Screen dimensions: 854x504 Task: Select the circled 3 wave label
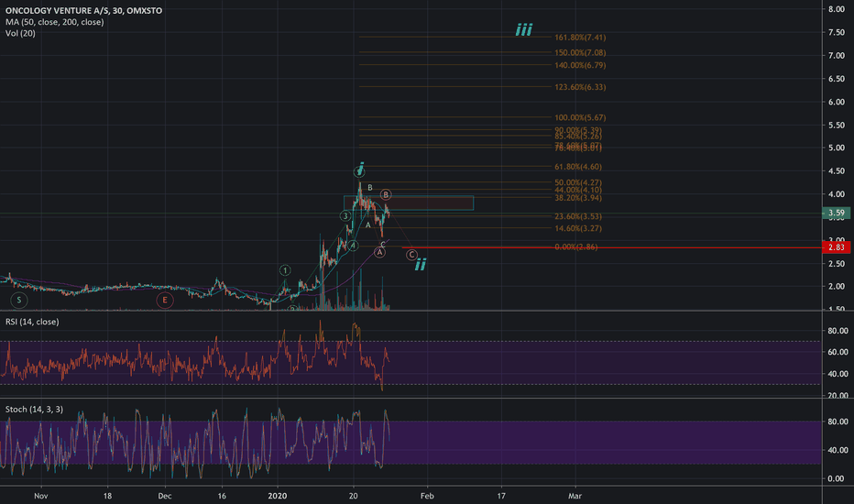(345, 216)
